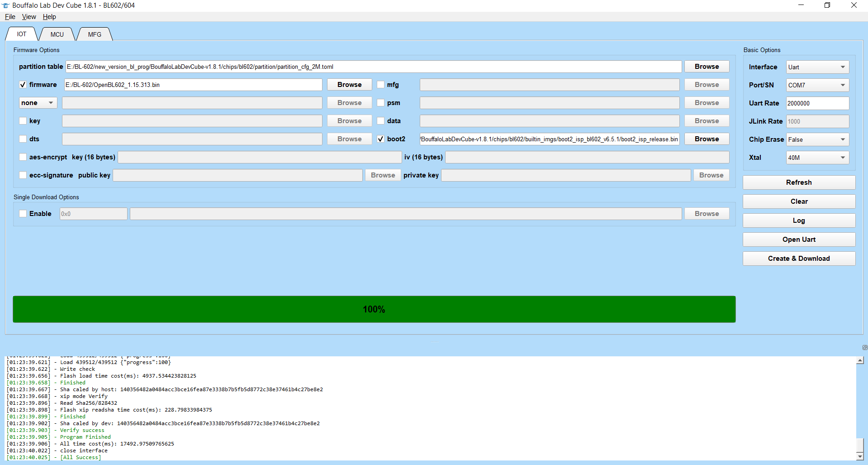Click the Open Uart button

click(x=799, y=240)
